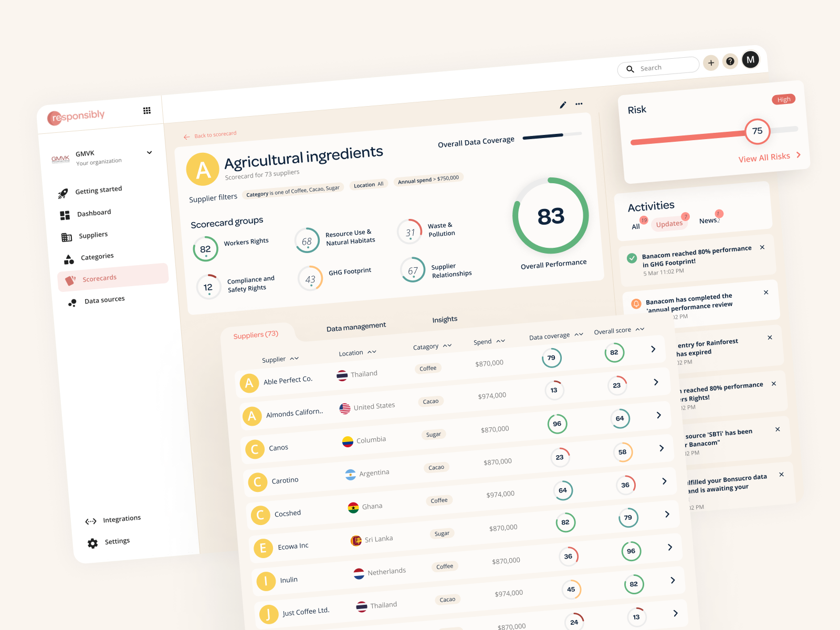This screenshot has height=630, width=840.
Task: Click the pencil edit icon
Action: pos(563,104)
